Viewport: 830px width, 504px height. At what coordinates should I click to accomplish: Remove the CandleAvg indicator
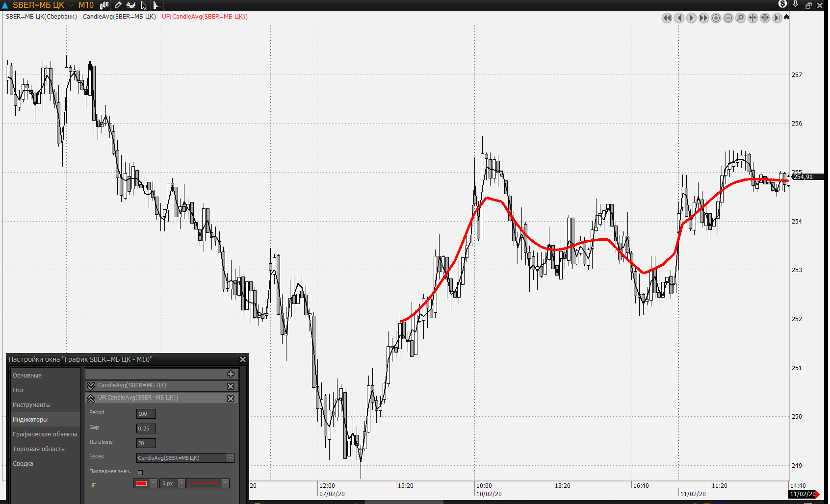pos(231,386)
